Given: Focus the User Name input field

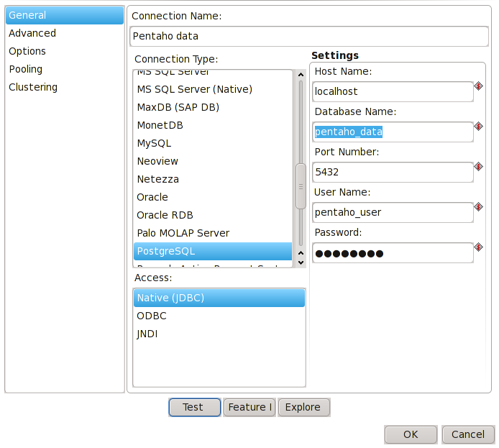Looking at the screenshot, I should point(393,213).
